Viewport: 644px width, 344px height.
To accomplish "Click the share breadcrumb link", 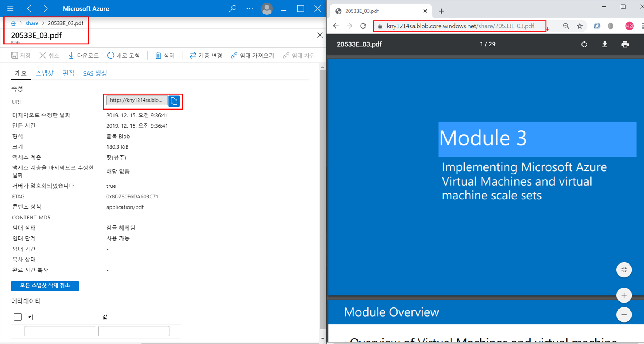I will click(x=32, y=23).
